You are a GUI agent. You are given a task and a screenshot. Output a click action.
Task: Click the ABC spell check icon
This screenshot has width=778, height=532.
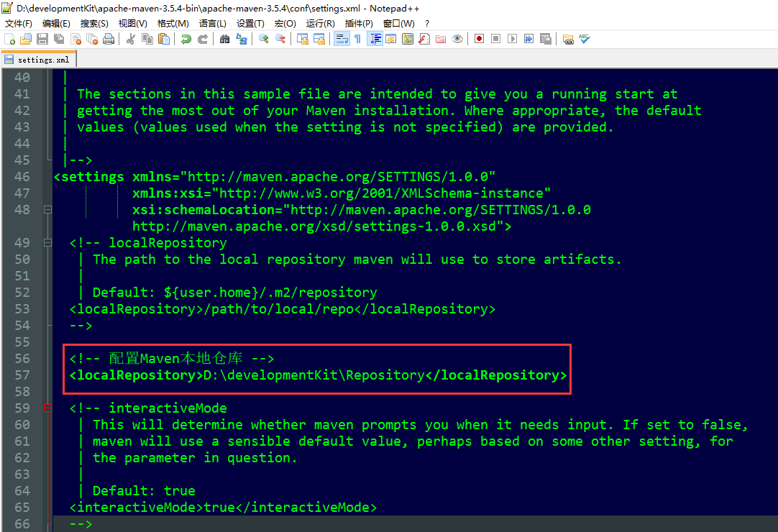coord(585,39)
